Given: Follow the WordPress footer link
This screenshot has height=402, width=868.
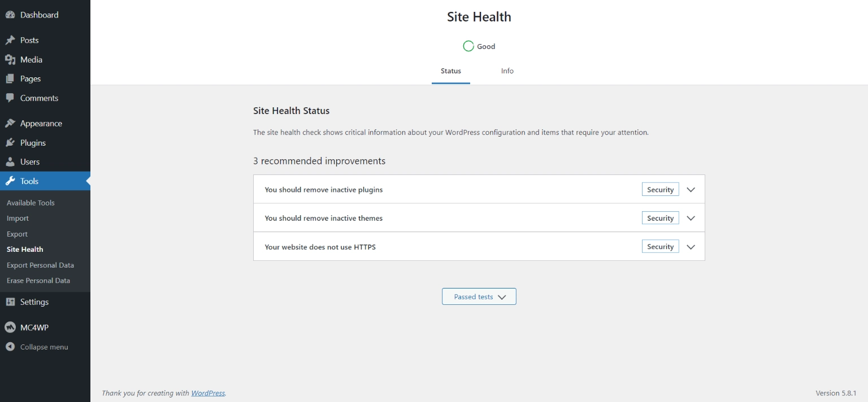Looking at the screenshot, I should pos(208,393).
